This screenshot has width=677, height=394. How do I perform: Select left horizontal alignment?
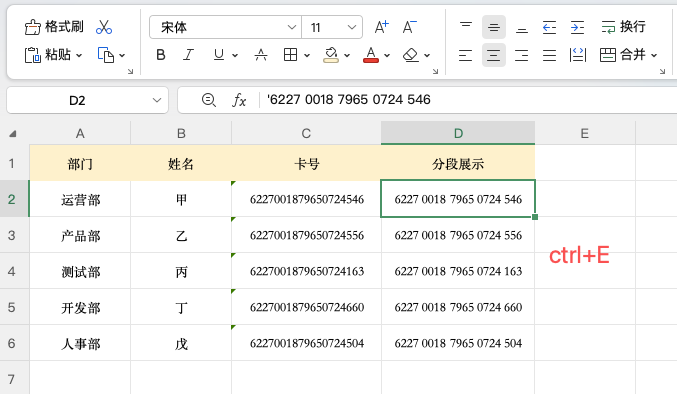pos(465,55)
